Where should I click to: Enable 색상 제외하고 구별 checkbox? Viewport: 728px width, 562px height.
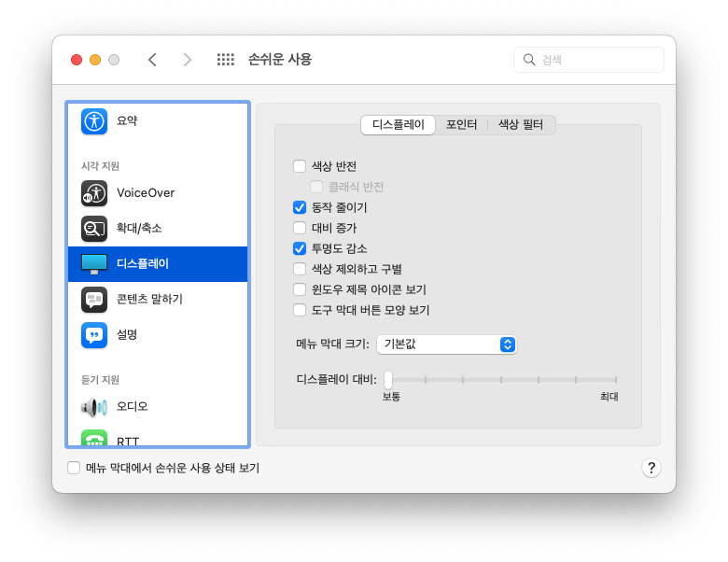pos(300,269)
